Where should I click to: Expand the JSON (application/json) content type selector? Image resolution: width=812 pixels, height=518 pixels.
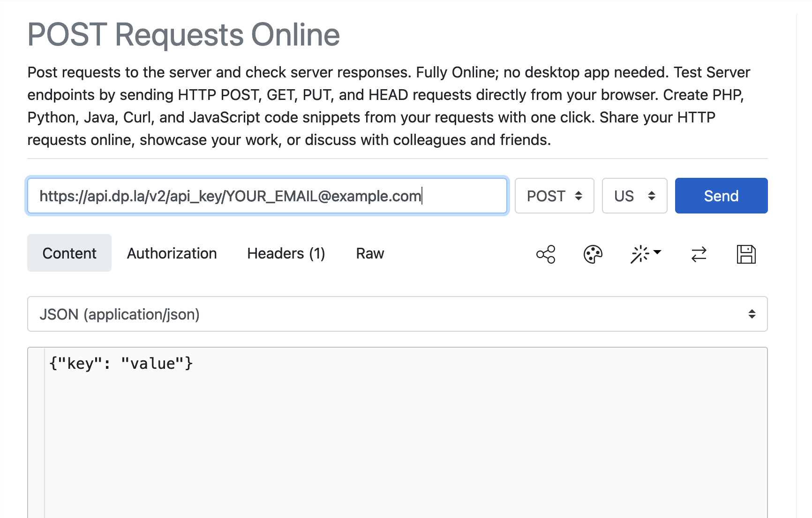(397, 314)
